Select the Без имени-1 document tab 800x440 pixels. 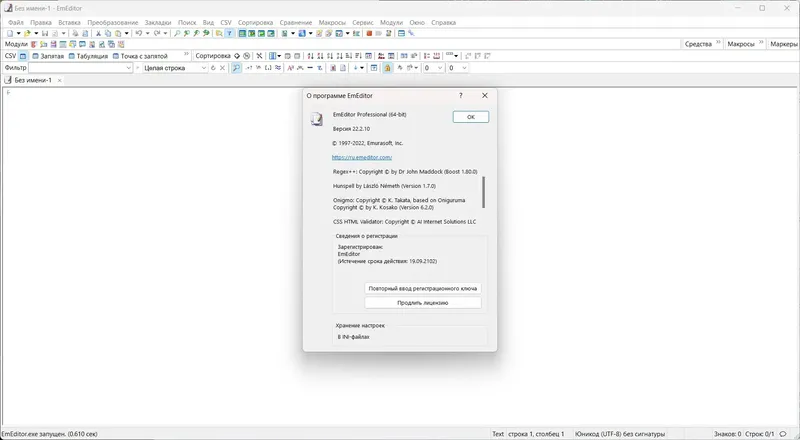33,80
